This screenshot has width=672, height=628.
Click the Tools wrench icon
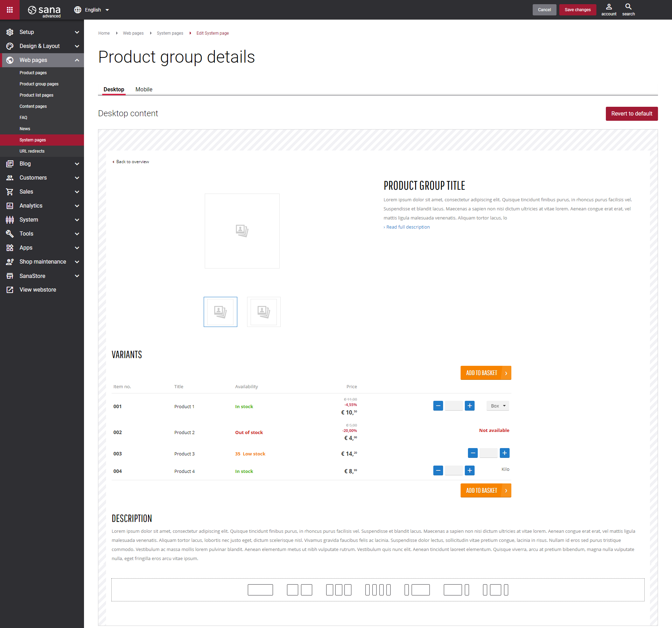coord(10,234)
